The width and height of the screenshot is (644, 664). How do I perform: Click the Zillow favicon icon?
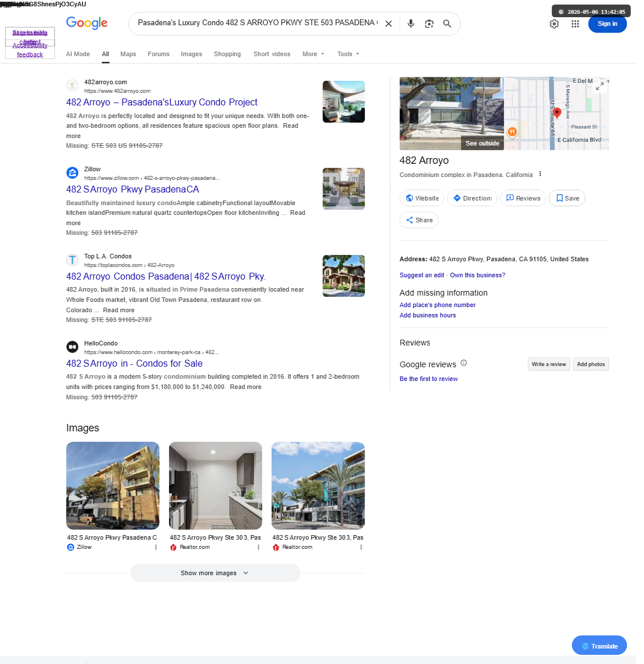point(72,173)
